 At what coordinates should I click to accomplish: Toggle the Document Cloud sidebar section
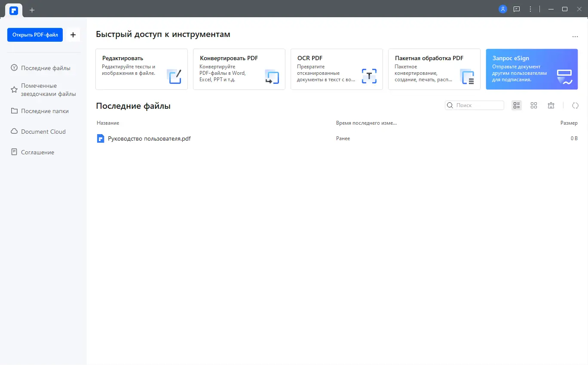point(43,131)
